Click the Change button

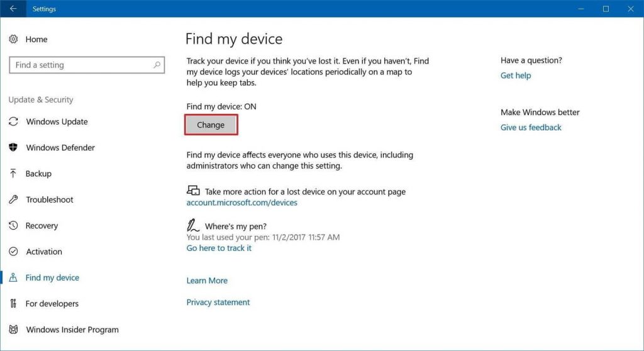coord(211,125)
